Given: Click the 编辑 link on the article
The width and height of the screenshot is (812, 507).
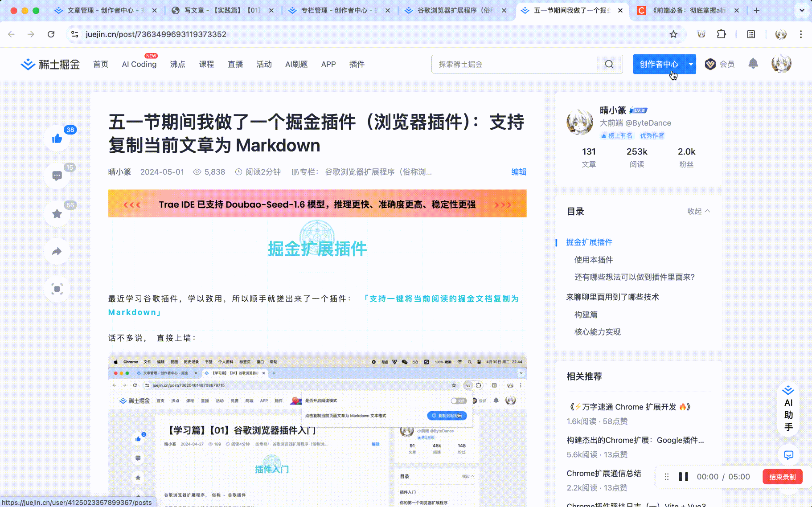Looking at the screenshot, I should 519,172.
